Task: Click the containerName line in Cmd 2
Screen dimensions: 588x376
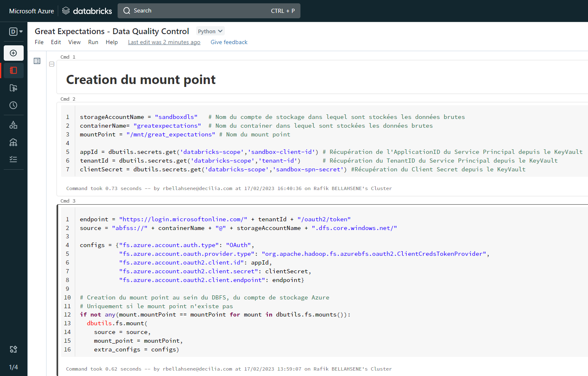Action: (x=256, y=126)
